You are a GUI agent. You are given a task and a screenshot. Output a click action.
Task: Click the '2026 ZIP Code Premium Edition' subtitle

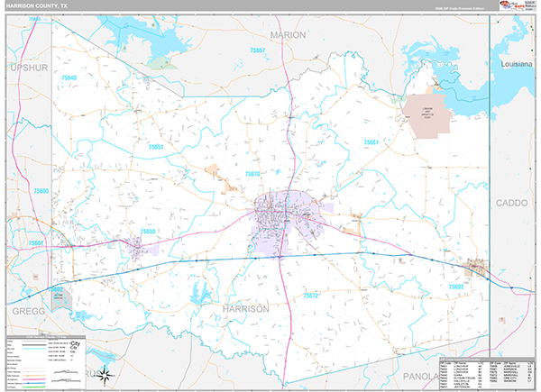pos(459,9)
